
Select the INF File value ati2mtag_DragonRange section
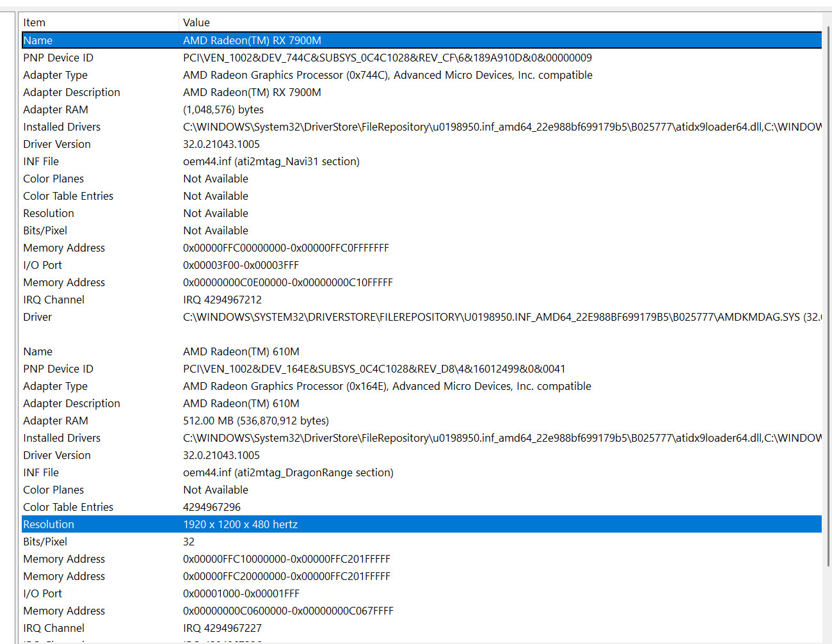click(288, 472)
